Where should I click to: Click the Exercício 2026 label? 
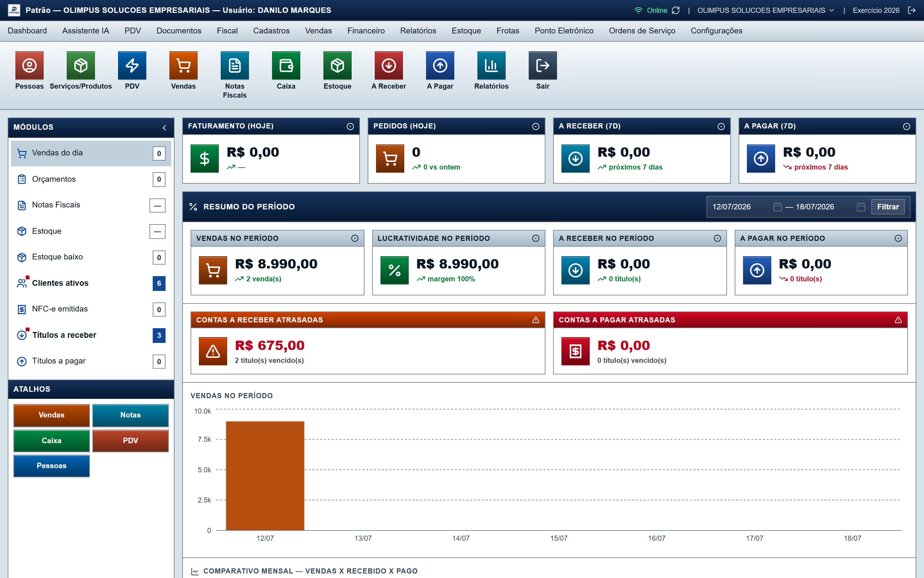(876, 10)
